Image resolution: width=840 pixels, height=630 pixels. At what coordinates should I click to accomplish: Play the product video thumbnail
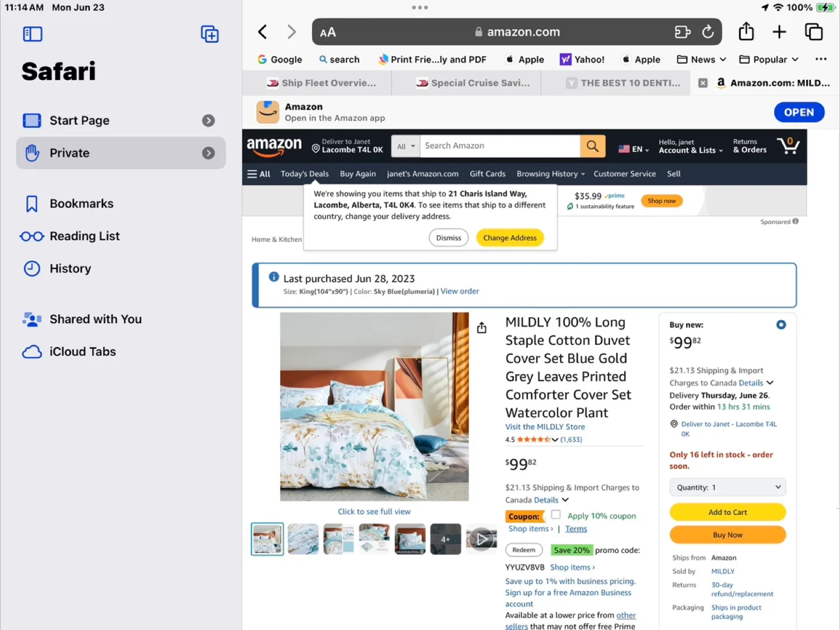481,539
